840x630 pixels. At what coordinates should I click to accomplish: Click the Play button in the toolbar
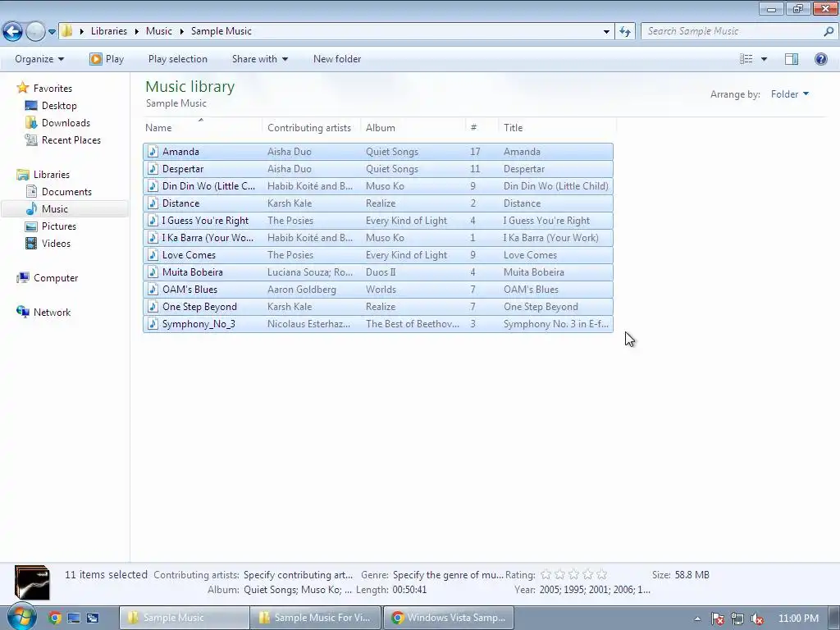(107, 59)
